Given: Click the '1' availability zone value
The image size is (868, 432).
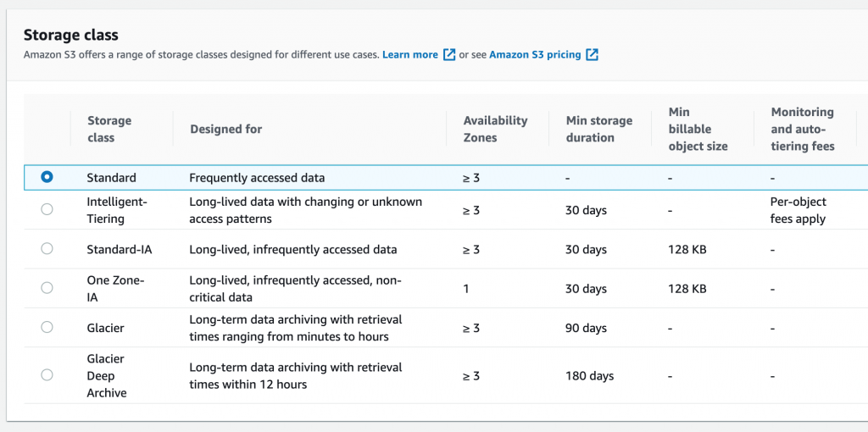Looking at the screenshot, I should [466, 289].
